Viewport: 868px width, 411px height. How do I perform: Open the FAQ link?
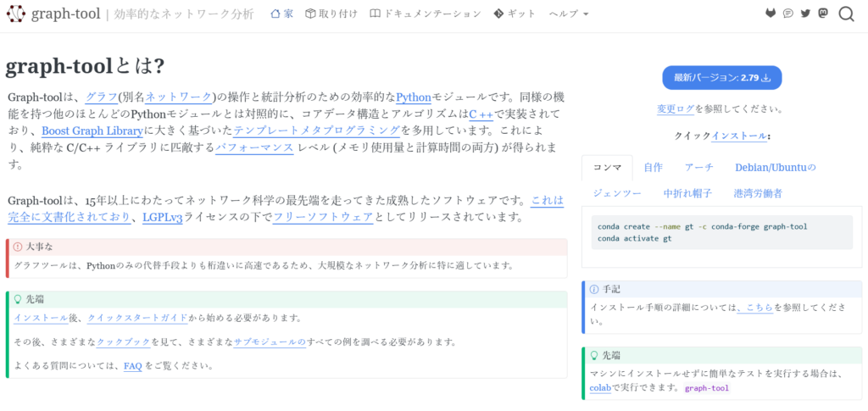coord(133,366)
